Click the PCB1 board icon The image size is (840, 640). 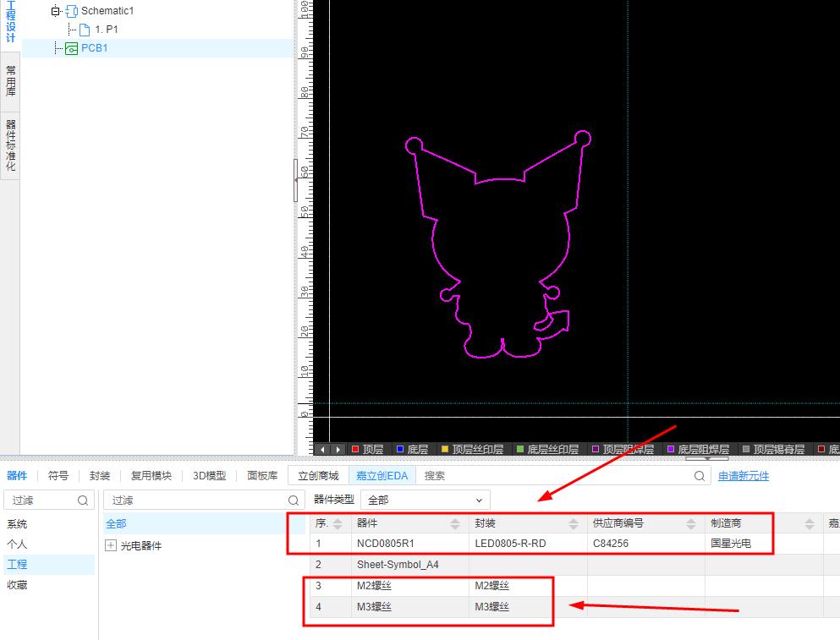click(71, 49)
